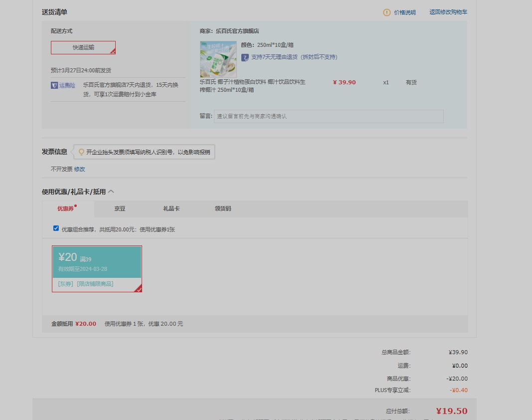Click the 运费 ¥0.00 value
Screen dimensions: 532x420
tap(460, 366)
